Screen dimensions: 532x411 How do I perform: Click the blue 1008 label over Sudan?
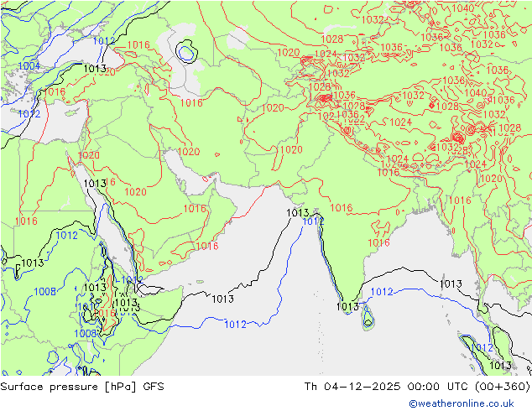click(x=44, y=291)
